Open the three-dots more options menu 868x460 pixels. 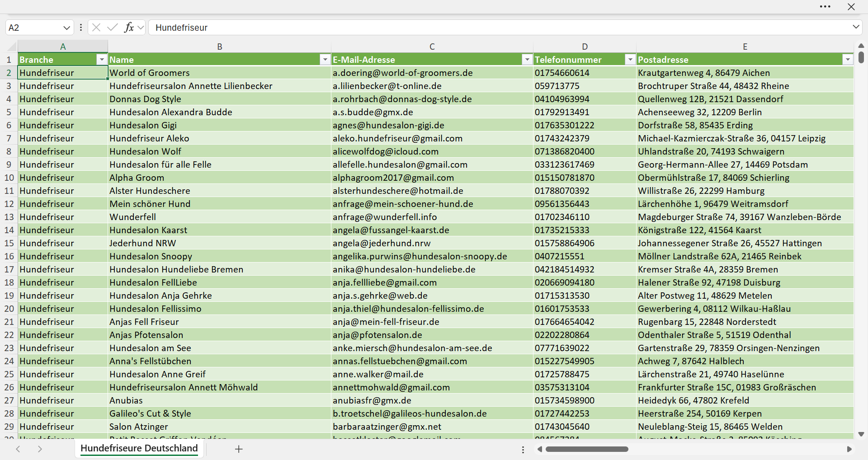(x=825, y=7)
